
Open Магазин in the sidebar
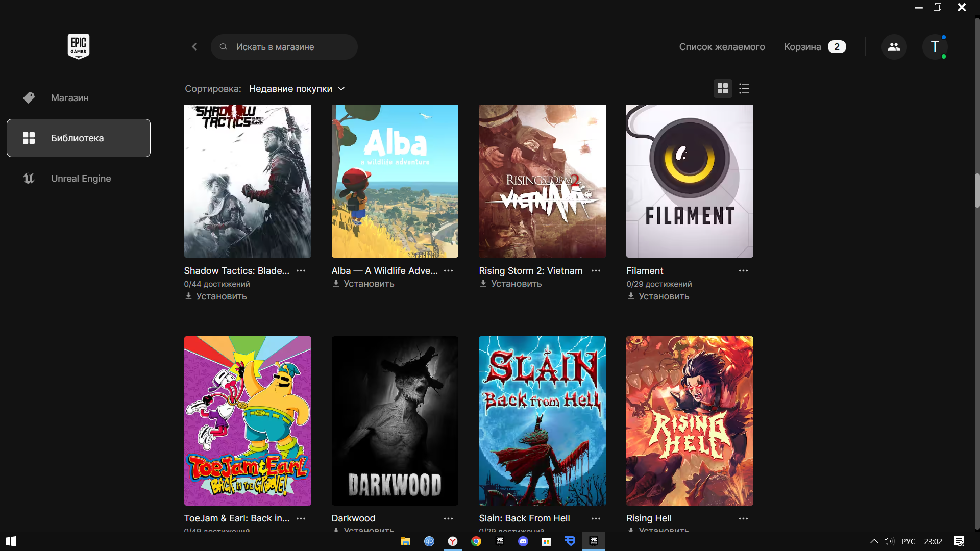pyautogui.click(x=79, y=98)
